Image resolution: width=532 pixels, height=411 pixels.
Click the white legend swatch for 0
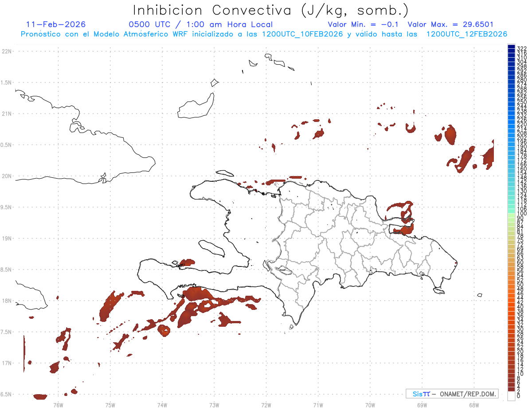click(511, 397)
